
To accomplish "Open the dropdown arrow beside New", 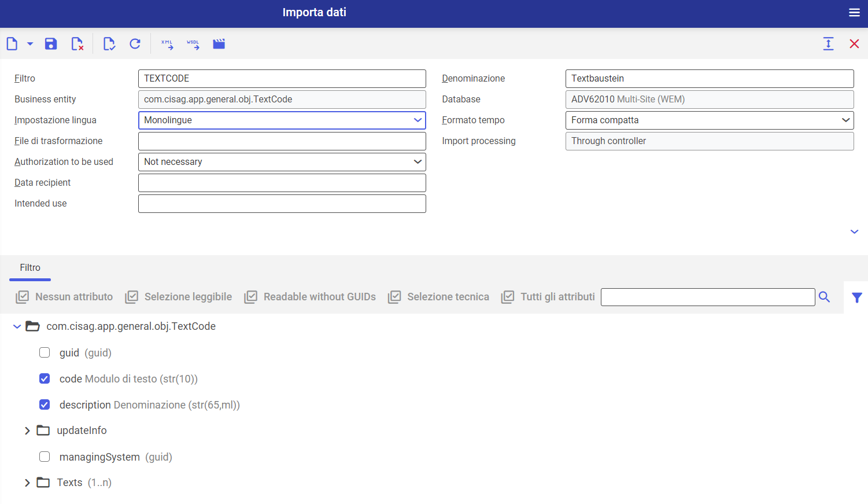I will tap(30, 44).
